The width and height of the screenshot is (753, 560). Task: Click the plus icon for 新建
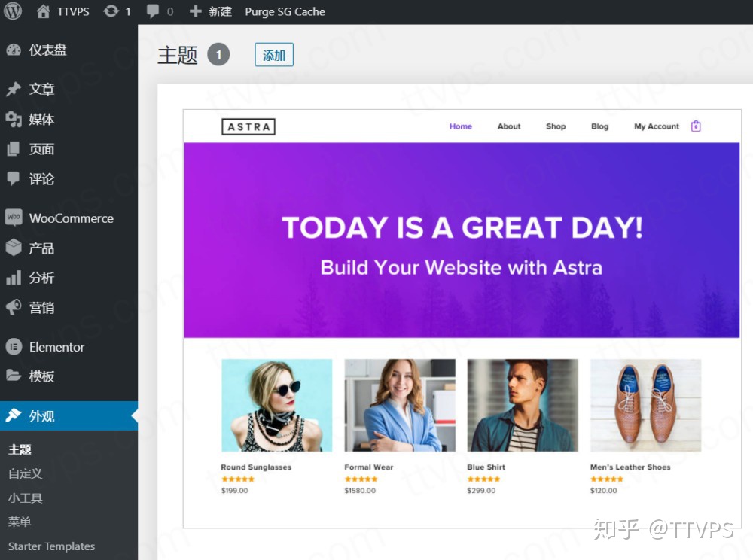tap(195, 11)
